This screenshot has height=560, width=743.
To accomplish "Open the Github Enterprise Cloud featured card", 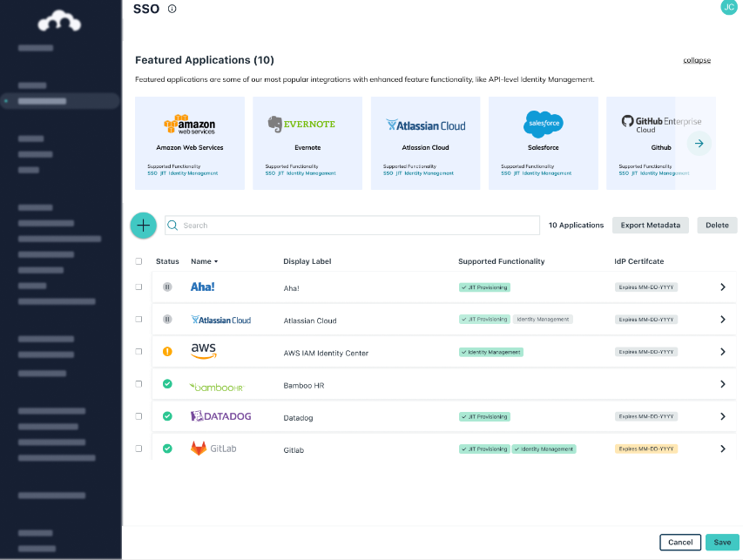I will (x=661, y=143).
